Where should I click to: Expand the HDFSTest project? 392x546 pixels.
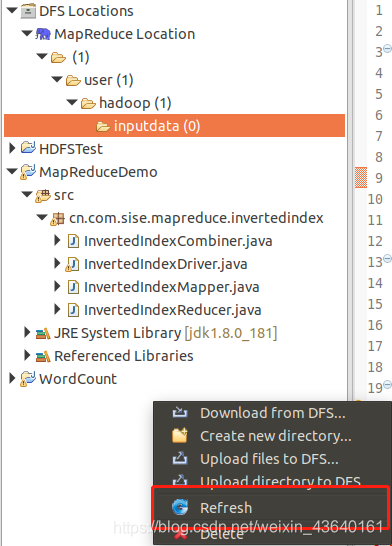pos(12,148)
